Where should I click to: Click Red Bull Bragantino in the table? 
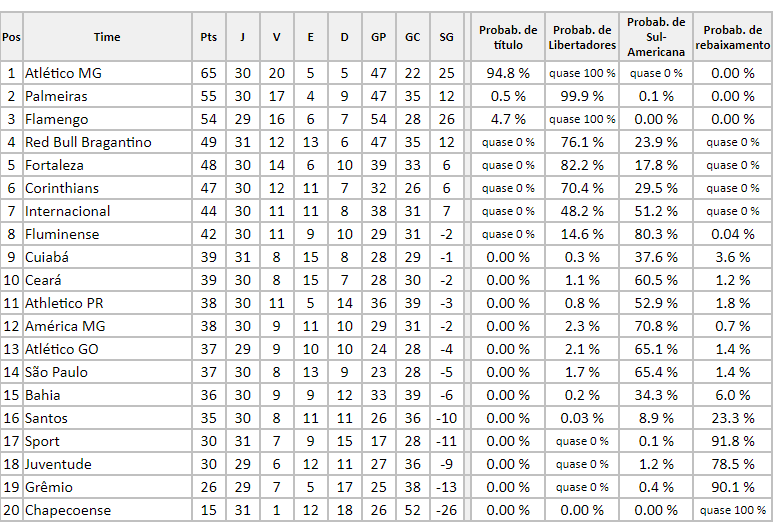(x=88, y=142)
